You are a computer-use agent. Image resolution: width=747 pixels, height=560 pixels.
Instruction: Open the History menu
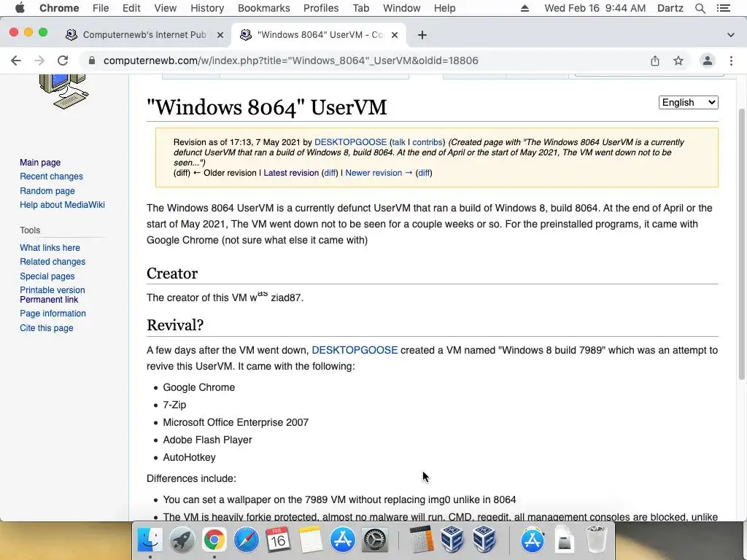coord(207,8)
